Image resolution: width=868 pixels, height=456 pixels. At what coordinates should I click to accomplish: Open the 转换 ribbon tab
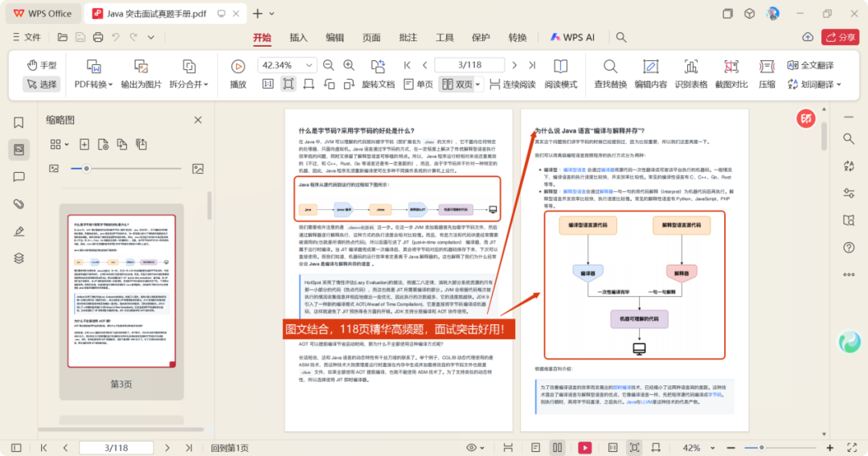(x=518, y=38)
